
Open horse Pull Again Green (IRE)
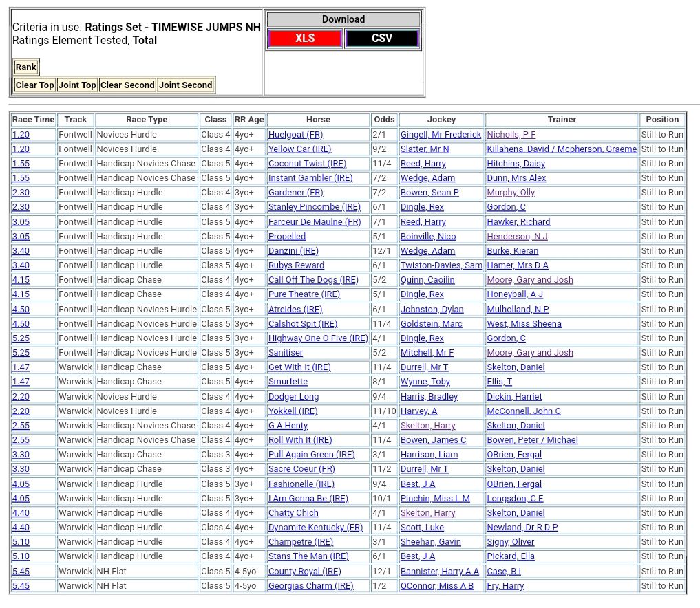(x=311, y=455)
